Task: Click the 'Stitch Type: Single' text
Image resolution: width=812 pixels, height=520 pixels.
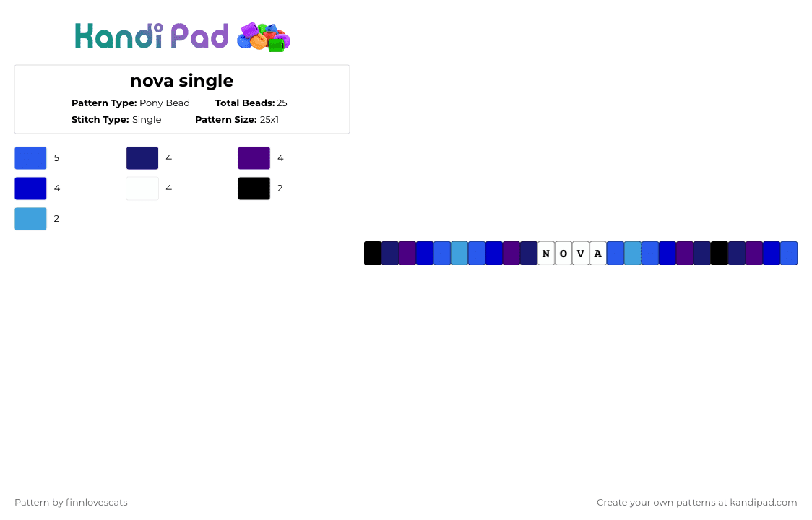Action: coord(116,120)
